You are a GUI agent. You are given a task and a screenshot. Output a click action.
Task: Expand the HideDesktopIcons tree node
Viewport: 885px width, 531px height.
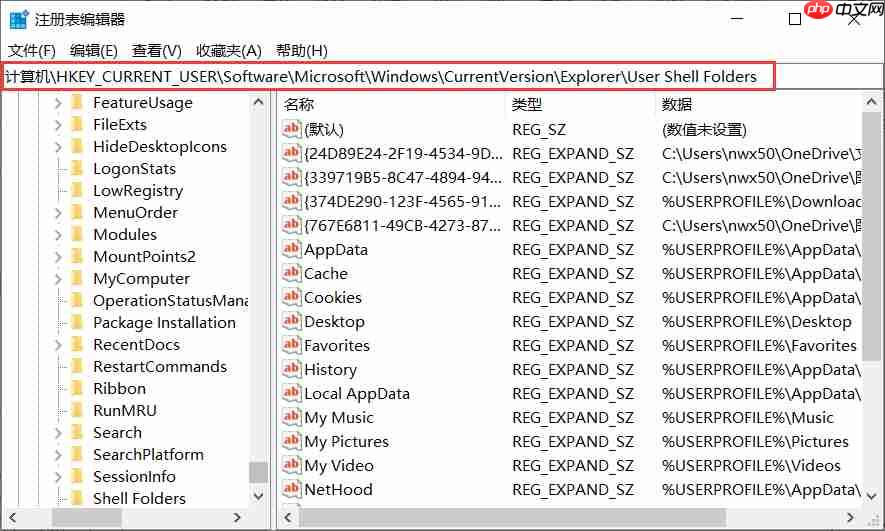pos(58,147)
